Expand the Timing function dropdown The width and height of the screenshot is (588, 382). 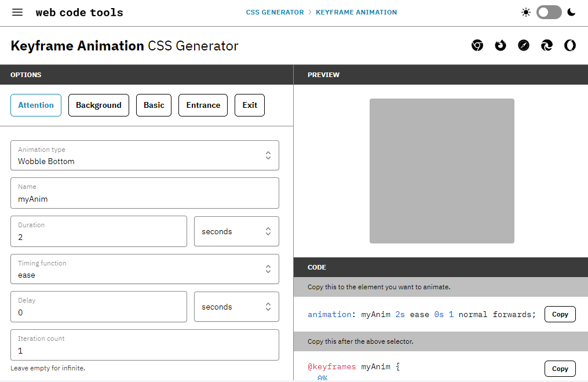(x=145, y=269)
